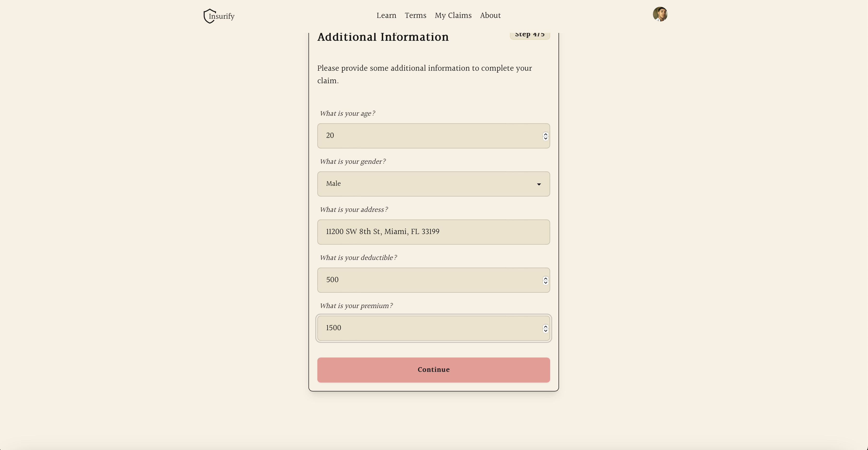The image size is (868, 450).
Task: Click the premium field showing 1500
Action: click(x=428, y=328)
